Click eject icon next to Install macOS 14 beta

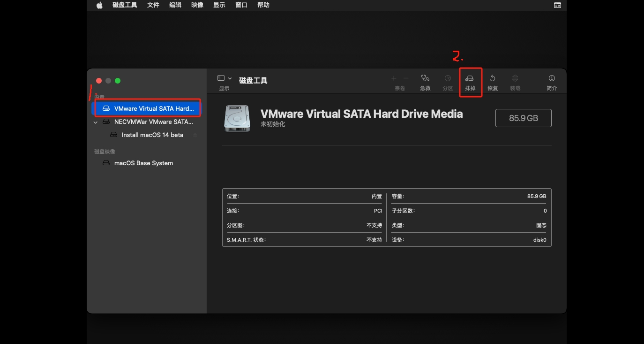(195, 135)
